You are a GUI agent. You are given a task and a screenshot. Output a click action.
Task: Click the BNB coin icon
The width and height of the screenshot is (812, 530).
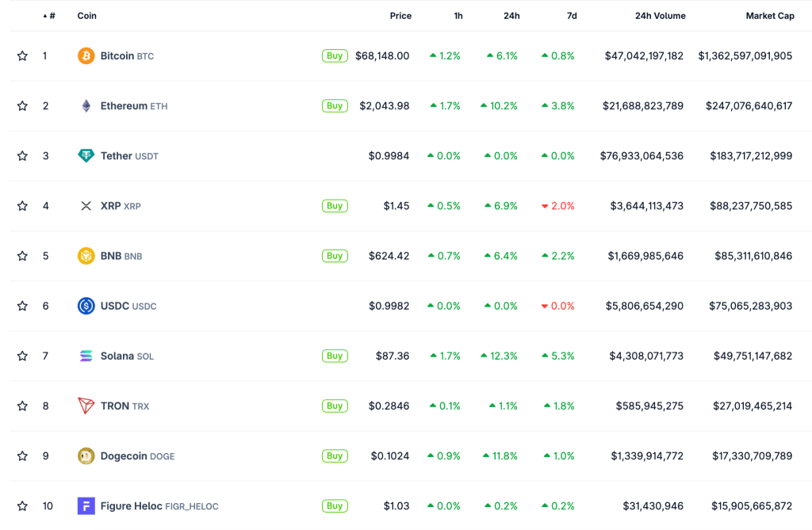pyautogui.click(x=86, y=256)
